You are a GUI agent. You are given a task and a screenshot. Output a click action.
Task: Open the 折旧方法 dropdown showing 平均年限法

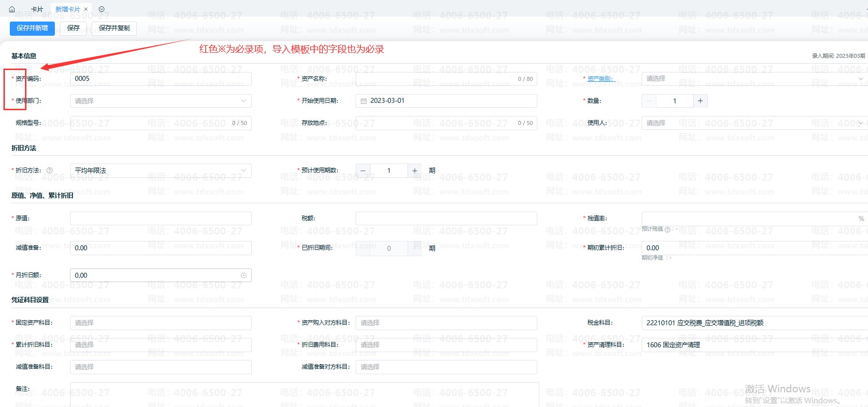[x=161, y=170]
